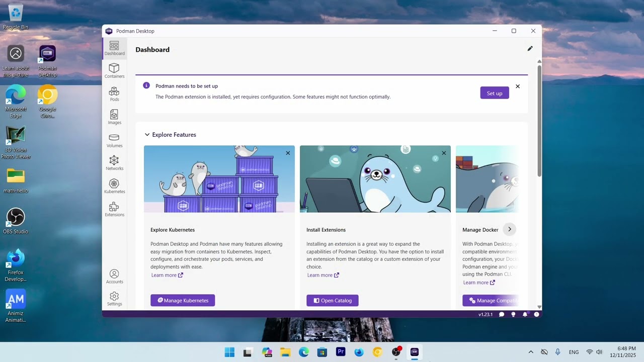Screen dimensions: 644x362
Task: Select OBS Studio desktop icon
Action: point(16,221)
